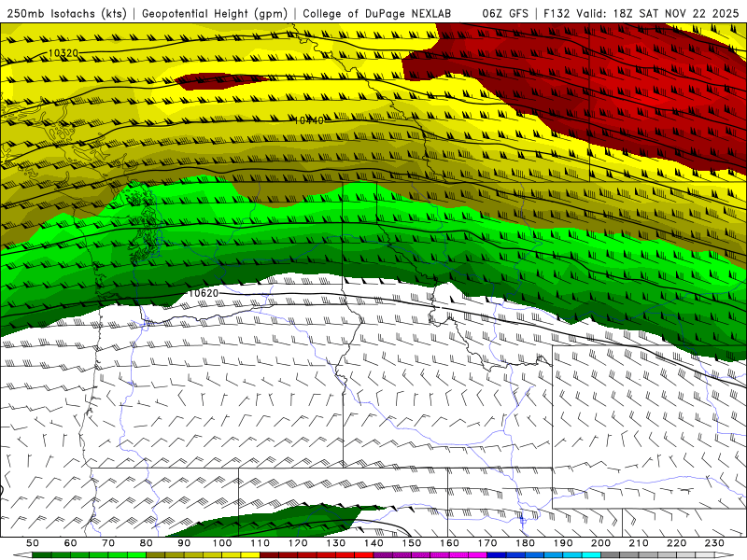Click the 130 value on the color scale
Screen dimensions: 747x560
pos(336,543)
